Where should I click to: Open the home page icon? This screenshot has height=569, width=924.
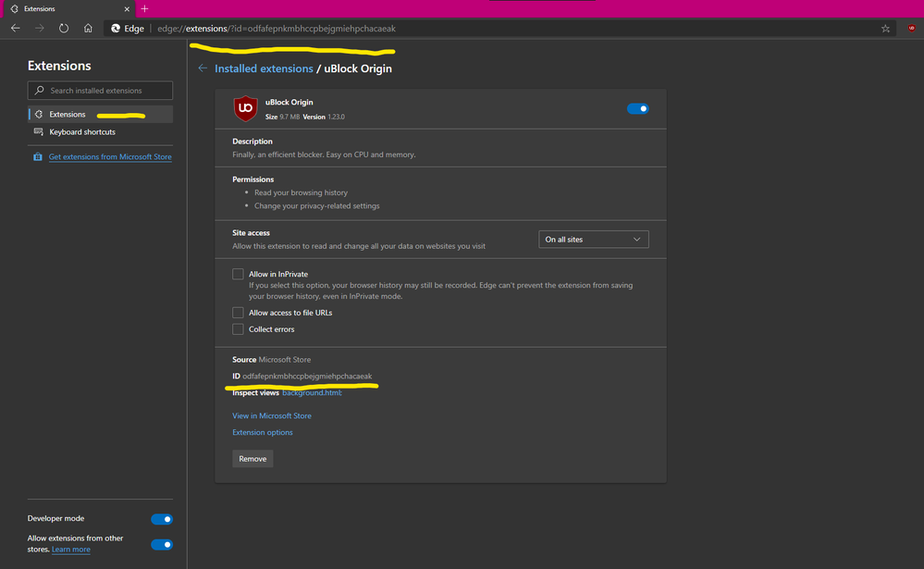[x=88, y=29]
